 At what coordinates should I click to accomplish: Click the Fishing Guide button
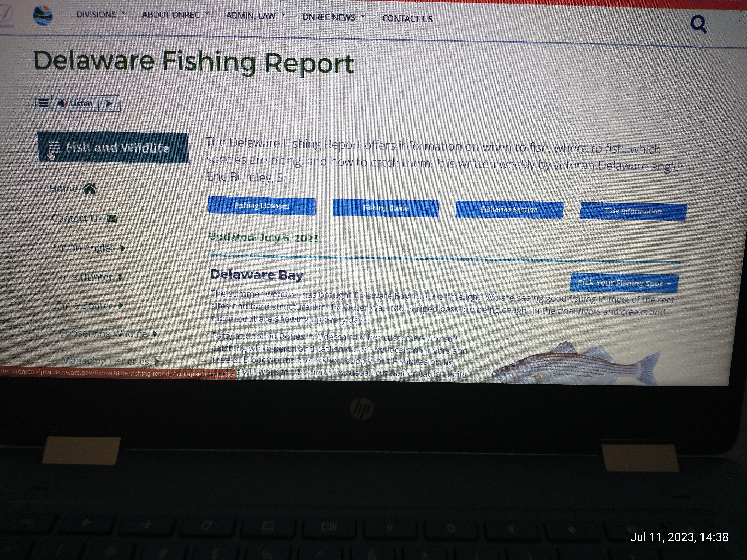pos(386,208)
